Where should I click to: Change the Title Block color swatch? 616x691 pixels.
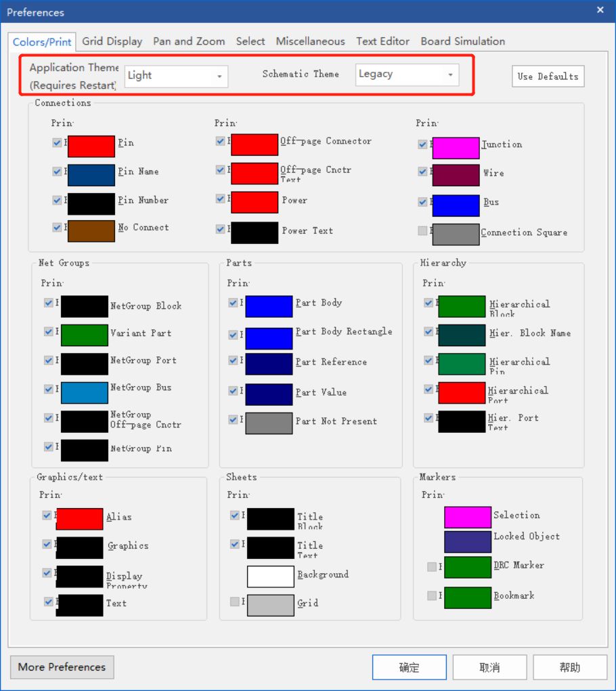click(271, 519)
